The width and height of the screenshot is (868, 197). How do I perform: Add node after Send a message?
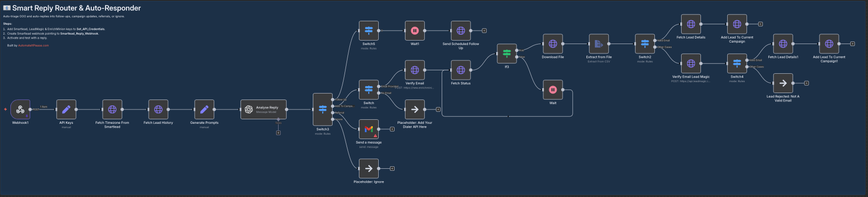392,129
